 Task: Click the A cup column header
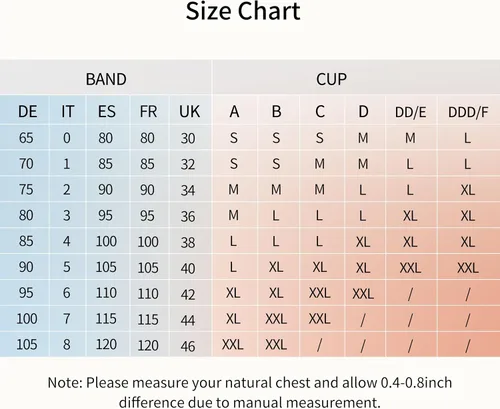[x=234, y=111]
